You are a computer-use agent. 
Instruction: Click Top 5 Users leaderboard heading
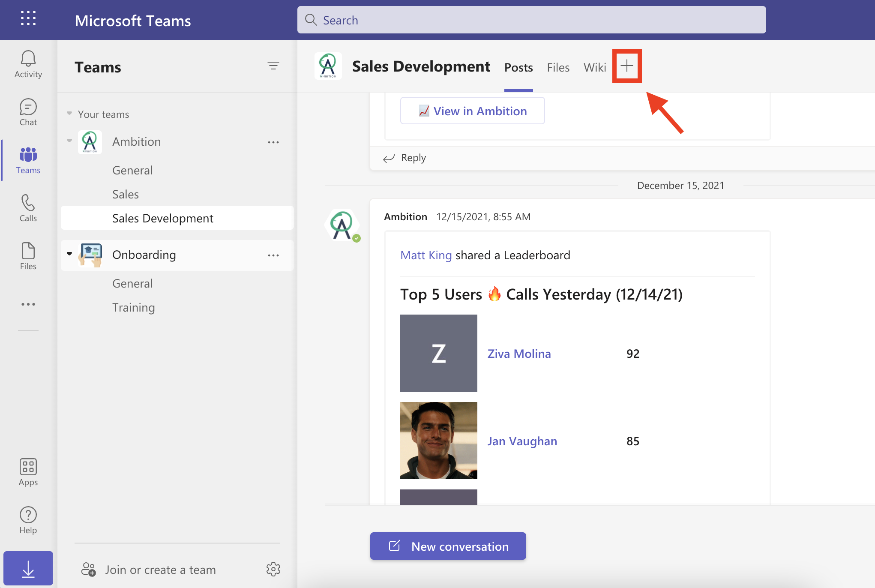click(542, 294)
